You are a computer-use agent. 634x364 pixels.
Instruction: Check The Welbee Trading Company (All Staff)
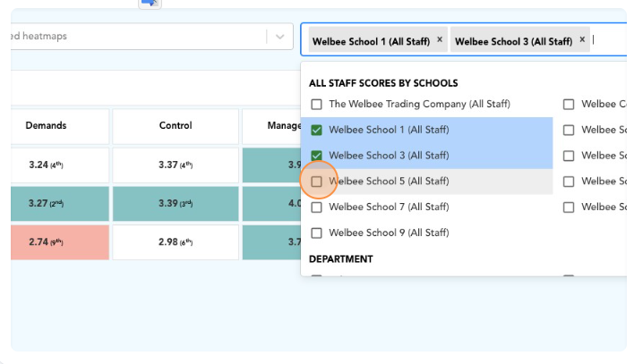[x=317, y=105]
